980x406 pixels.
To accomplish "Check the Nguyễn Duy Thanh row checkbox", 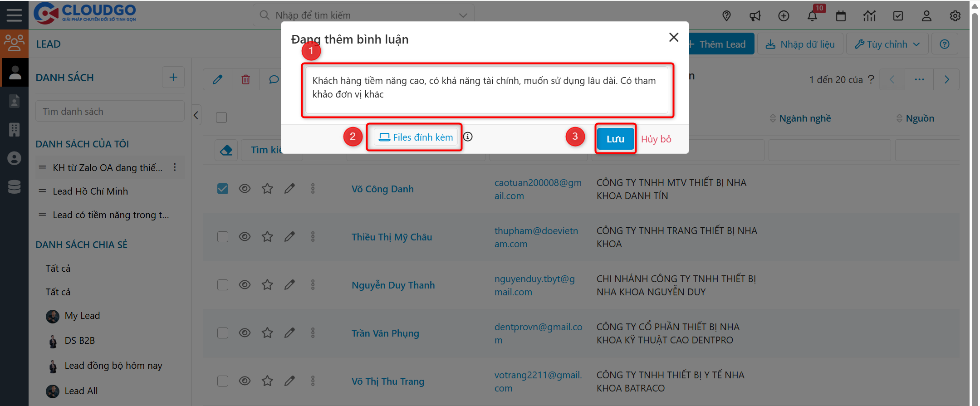I will click(x=223, y=285).
